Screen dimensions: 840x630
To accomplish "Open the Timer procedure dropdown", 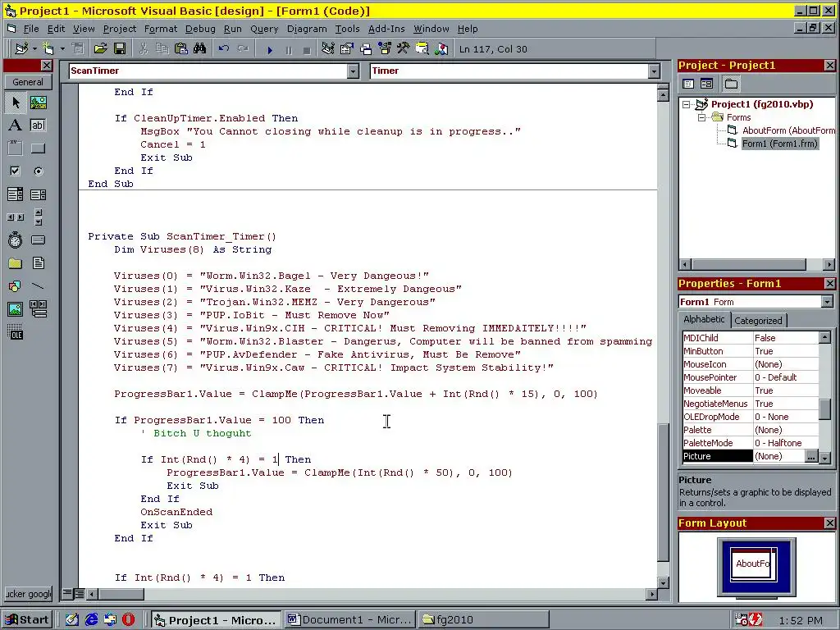I will coord(654,71).
